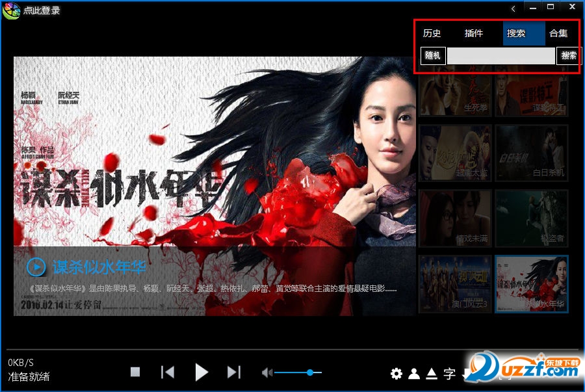The image size is (585, 392).
Task: Pick the 澳门风云3 movie thumbnail
Action: [455, 284]
